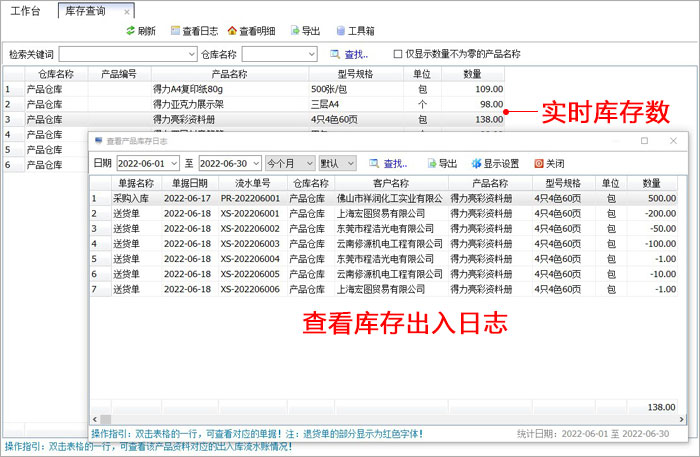
Task: Expand the 今个月 period dropdown
Action: tap(310, 164)
